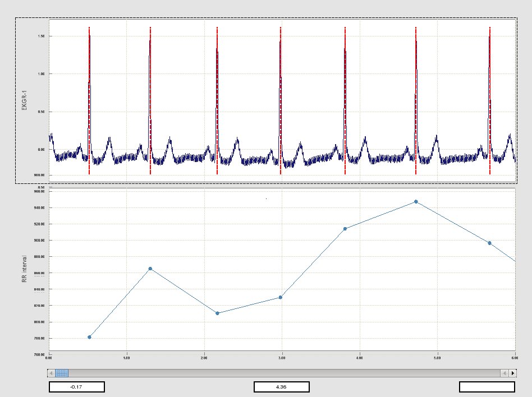Select the RR interval point near 810
The image size is (532, 397).
(x=217, y=313)
